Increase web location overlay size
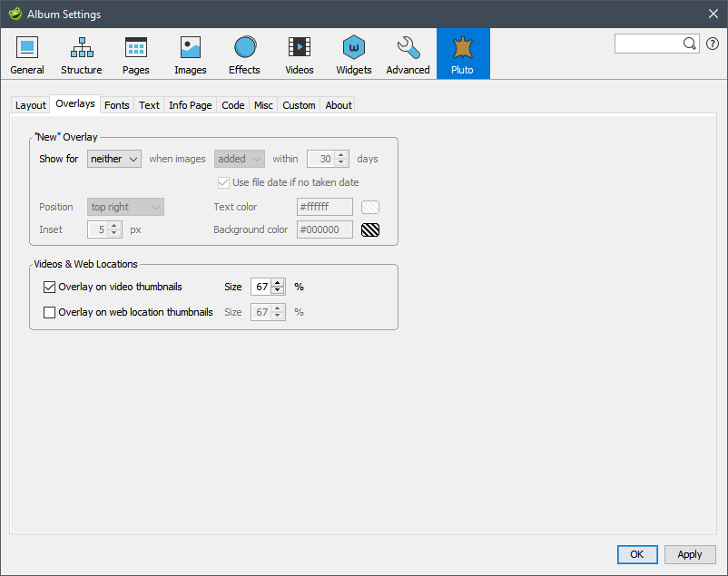 point(278,308)
